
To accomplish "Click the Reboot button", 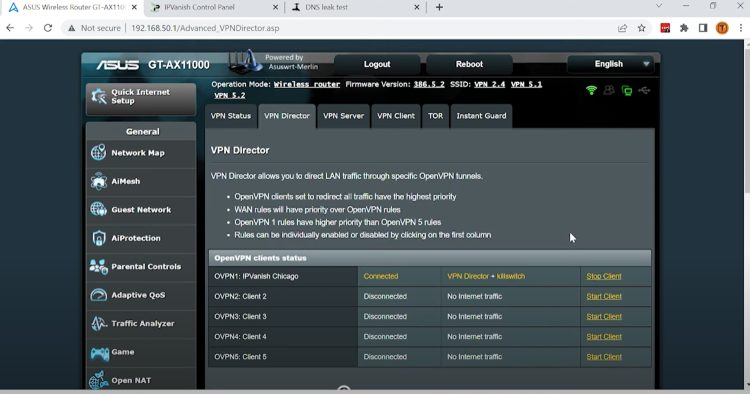I will (x=469, y=64).
